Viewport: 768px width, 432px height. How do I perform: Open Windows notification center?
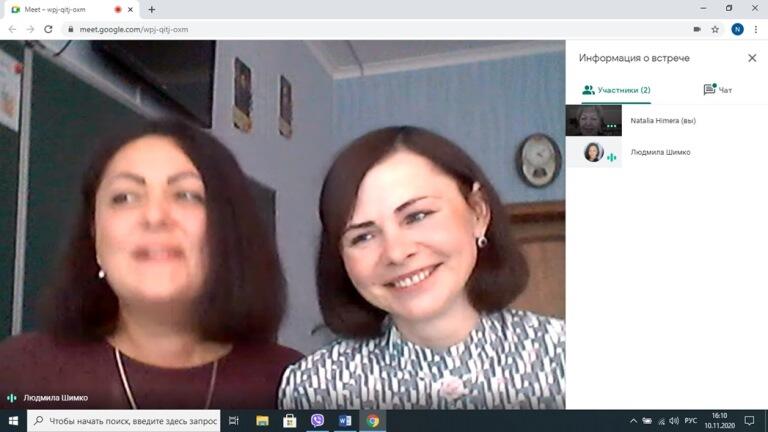pyautogui.click(x=749, y=421)
